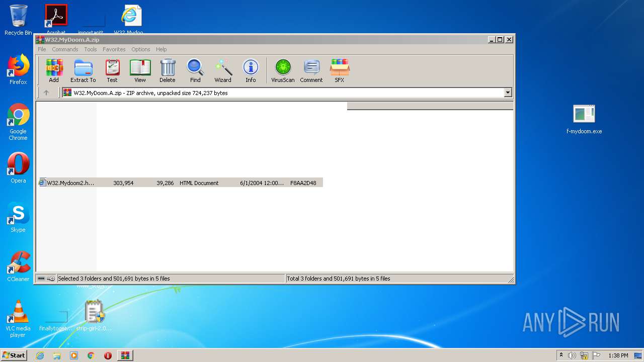Select the Acrobat desktop shortcut
Image resolution: width=644 pixels, height=362 pixels.
point(56,19)
